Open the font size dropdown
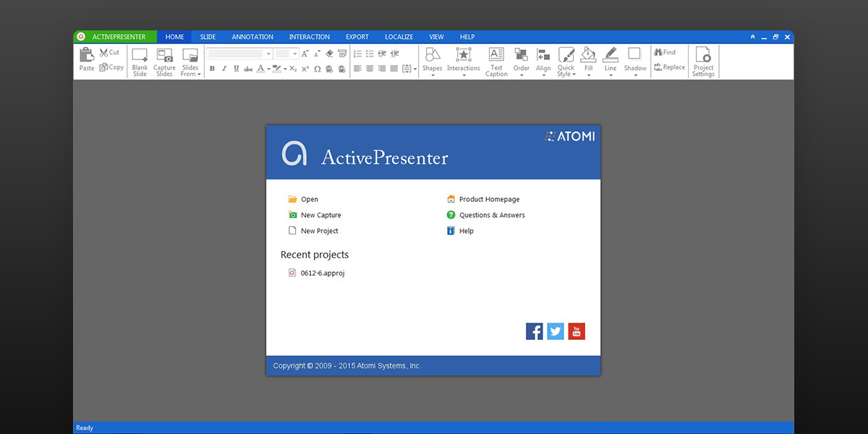Screen dimensions: 868x434 (295, 54)
